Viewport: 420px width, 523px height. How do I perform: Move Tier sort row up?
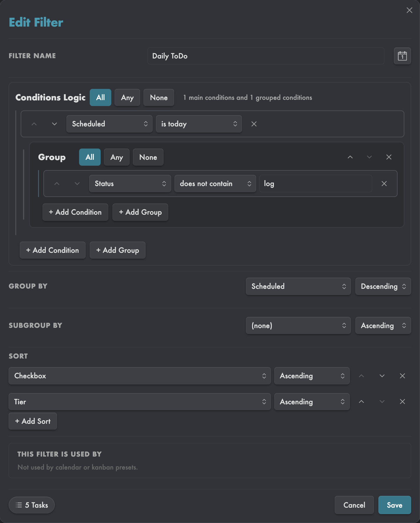[x=361, y=402]
